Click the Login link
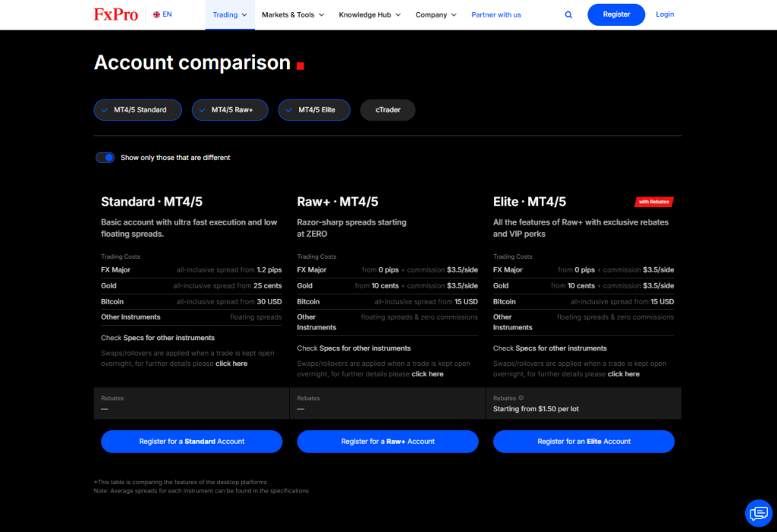Screen dimensions: 777x532 [665, 14]
